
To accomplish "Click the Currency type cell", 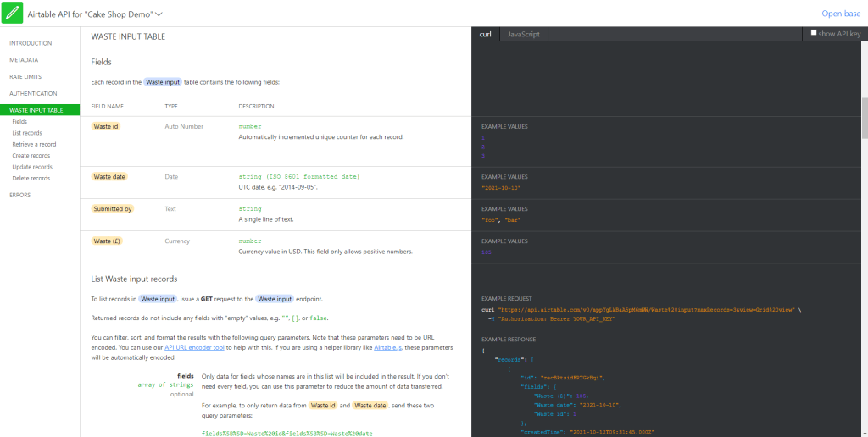I will pos(177,241).
